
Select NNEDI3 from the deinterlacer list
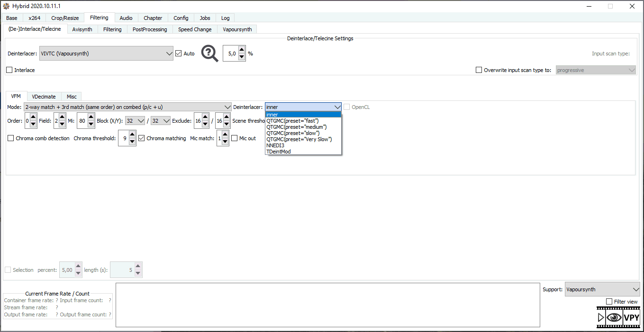pyautogui.click(x=275, y=145)
